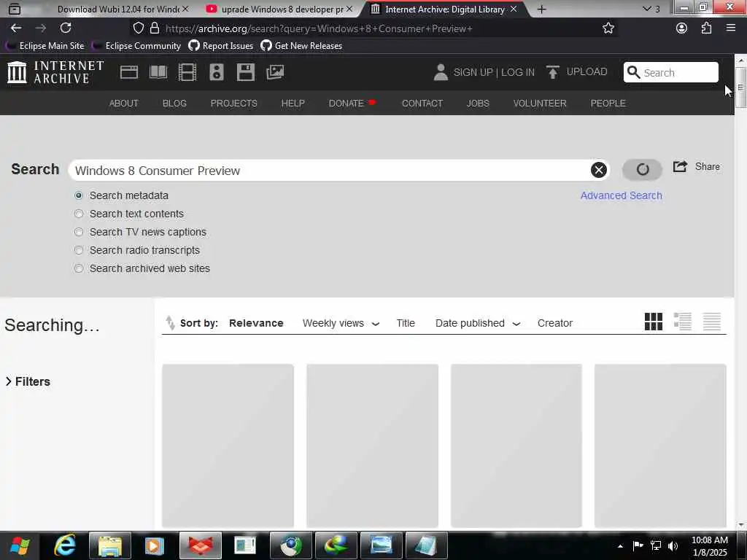The height and width of the screenshot is (560, 747).
Task: Switch to tile grid view
Action: click(x=653, y=322)
